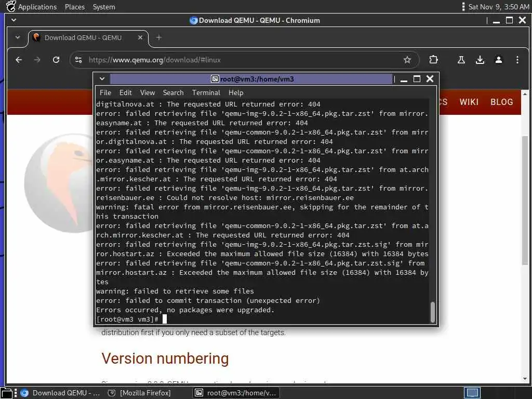Maximize the Chromium window

(509, 20)
